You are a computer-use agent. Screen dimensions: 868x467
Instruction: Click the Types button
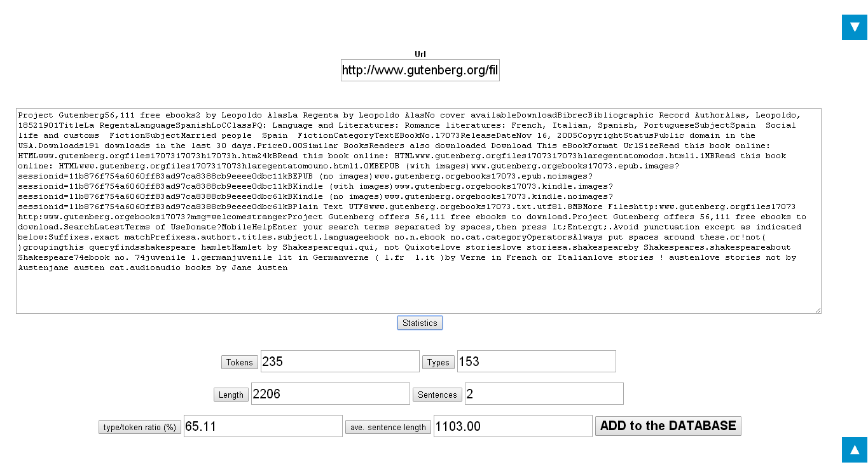(438, 362)
